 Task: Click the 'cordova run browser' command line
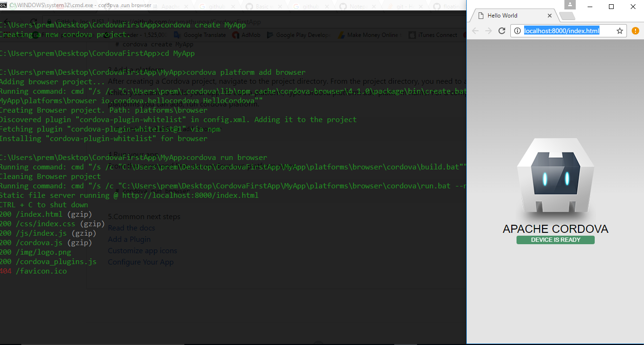click(x=134, y=158)
